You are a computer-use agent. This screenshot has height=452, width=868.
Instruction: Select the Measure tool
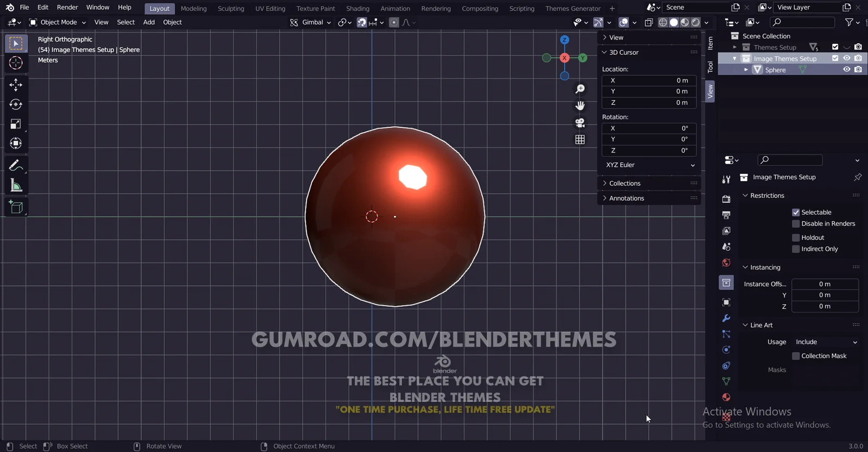[x=16, y=185]
